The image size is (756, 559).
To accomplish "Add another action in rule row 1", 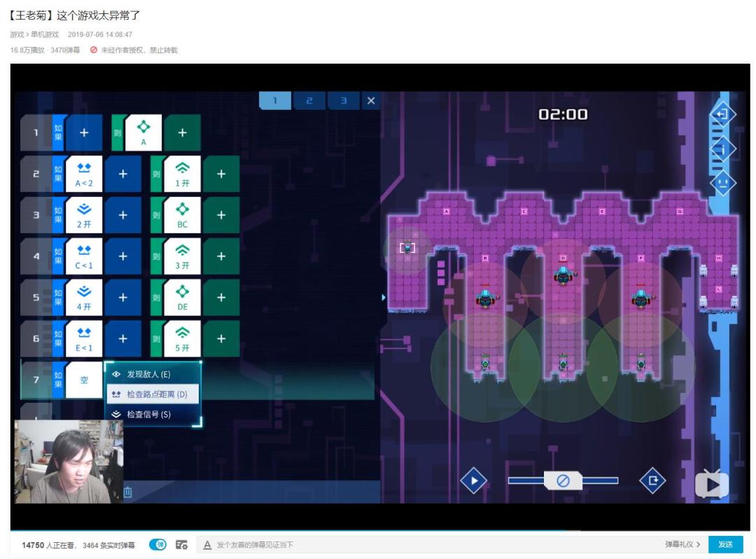I will click(182, 132).
